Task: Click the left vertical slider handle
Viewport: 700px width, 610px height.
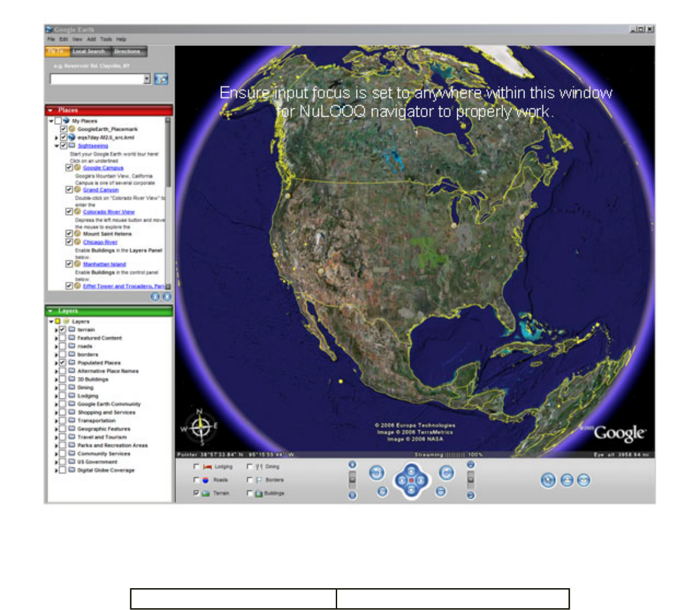Action: pyautogui.click(x=352, y=479)
